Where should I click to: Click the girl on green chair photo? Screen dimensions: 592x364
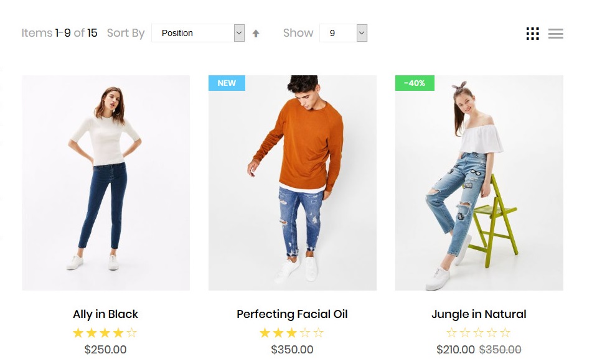(x=479, y=182)
